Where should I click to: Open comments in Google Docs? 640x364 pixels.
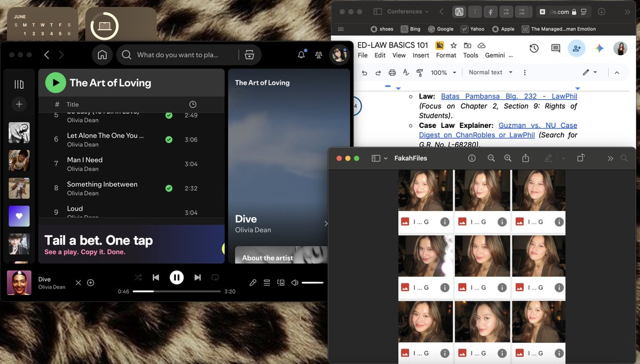pos(555,48)
